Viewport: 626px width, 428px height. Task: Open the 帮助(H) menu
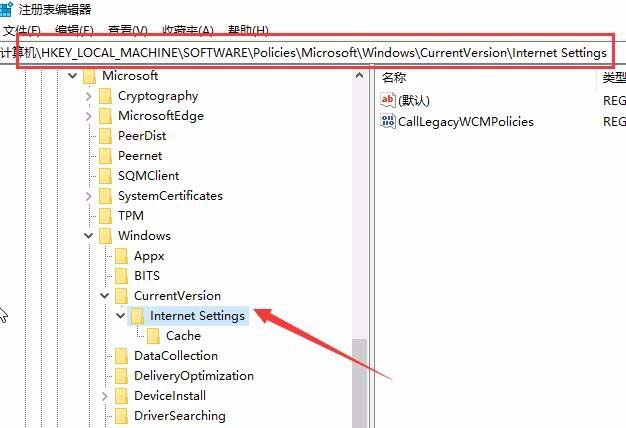(248, 30)
